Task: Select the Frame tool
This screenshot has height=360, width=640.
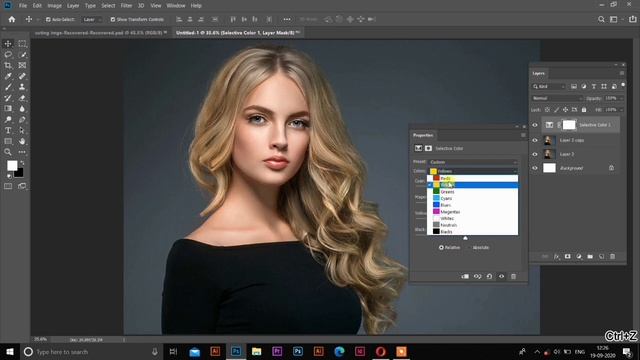Action: tap(22, 65)
